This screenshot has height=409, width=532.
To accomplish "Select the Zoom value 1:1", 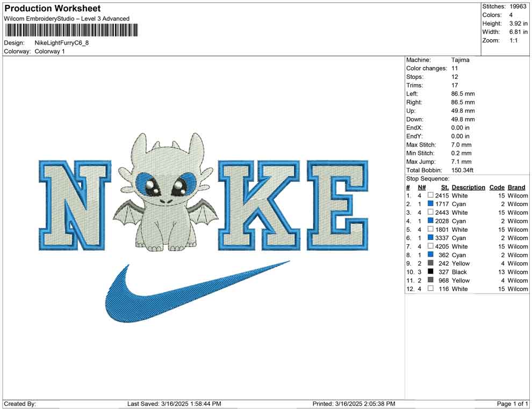I will (514, 40).
